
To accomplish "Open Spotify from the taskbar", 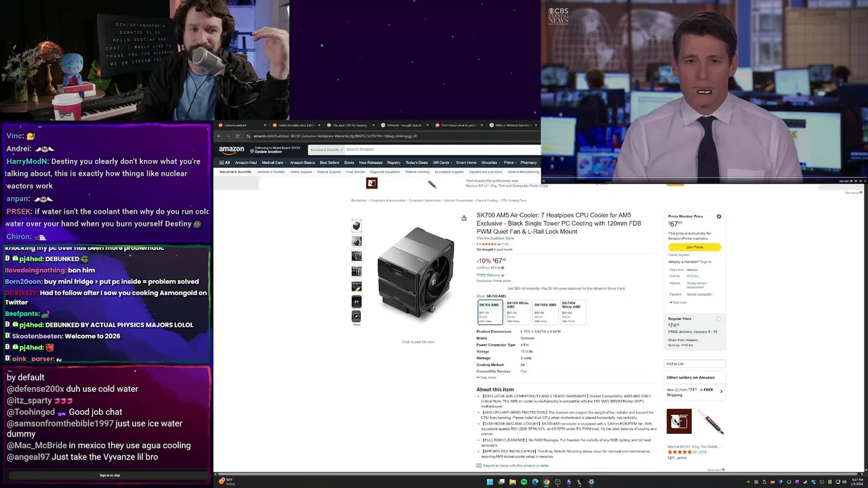I will (x=524, y=482).
